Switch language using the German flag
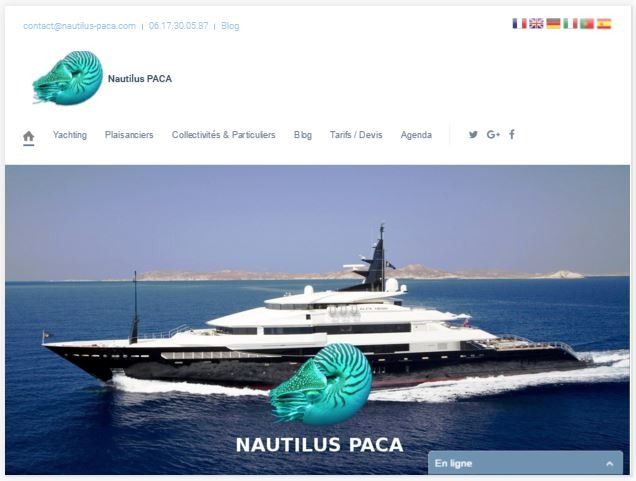Screen dimensions: 636x481 pyautogui.click(x=553, y=24)
